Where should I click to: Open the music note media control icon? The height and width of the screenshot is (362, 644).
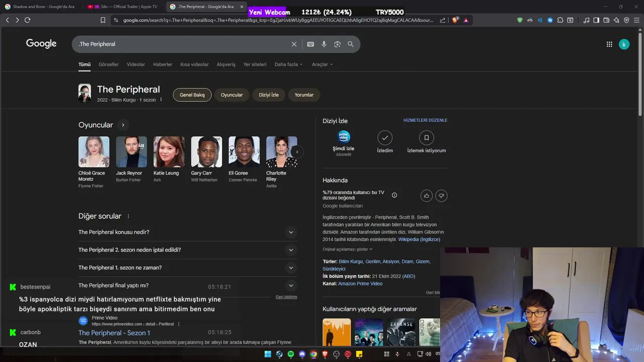pyautogui.click(x=586, y=20)
